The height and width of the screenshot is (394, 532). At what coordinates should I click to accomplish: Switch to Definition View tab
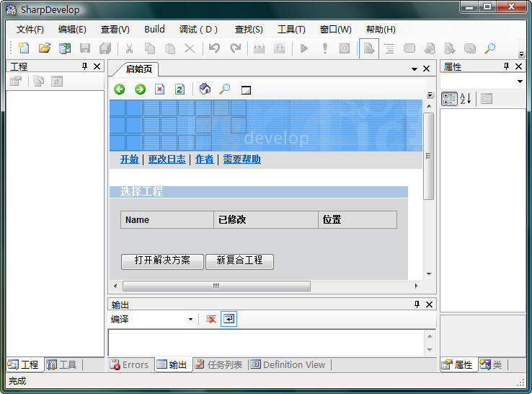[288, 365]
